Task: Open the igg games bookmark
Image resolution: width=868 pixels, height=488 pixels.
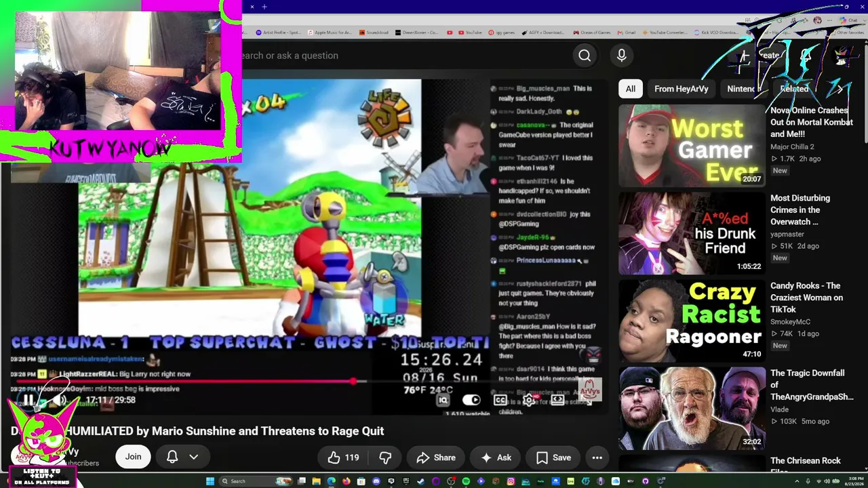Action: coord(502,33)
